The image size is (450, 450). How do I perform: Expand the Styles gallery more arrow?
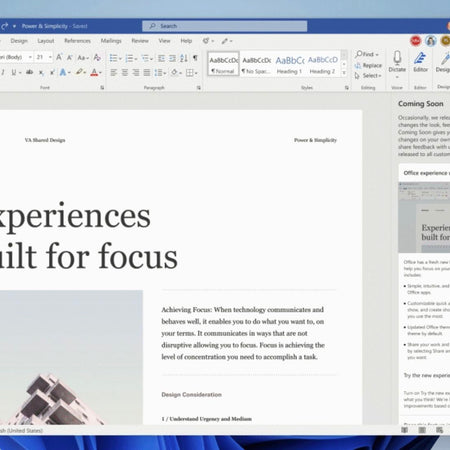click(344, 73)
